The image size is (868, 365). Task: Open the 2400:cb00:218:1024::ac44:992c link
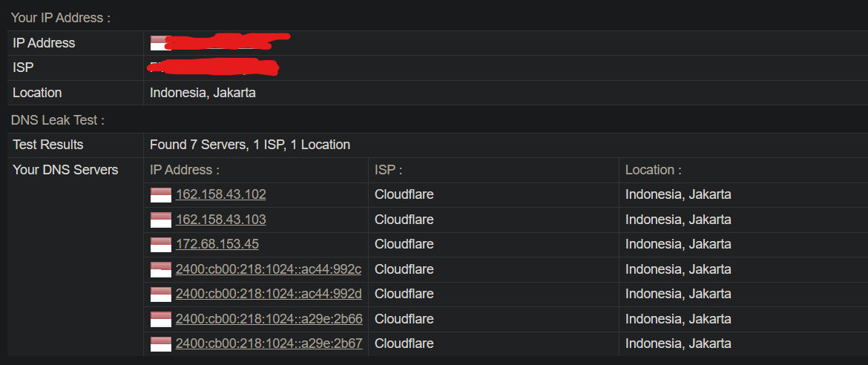tap(269, 269)
